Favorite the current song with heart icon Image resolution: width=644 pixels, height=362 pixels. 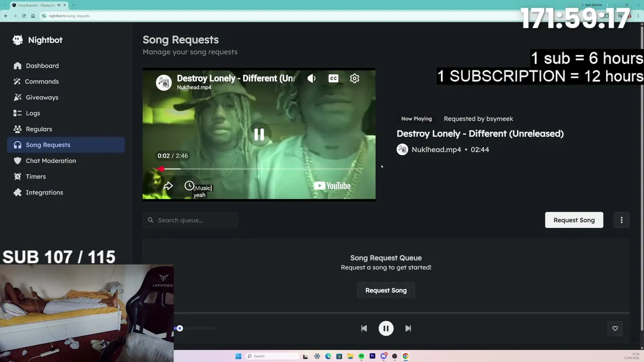(615, 328)
